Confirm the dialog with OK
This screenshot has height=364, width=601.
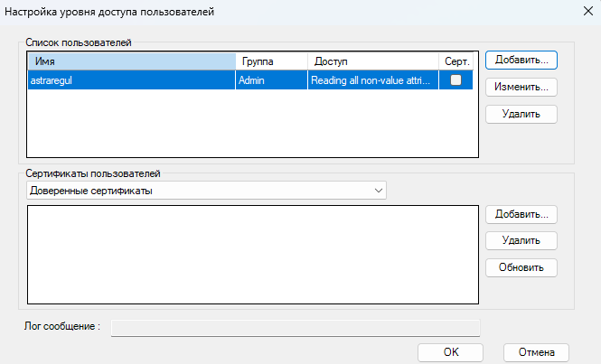[x=450, y=351]
